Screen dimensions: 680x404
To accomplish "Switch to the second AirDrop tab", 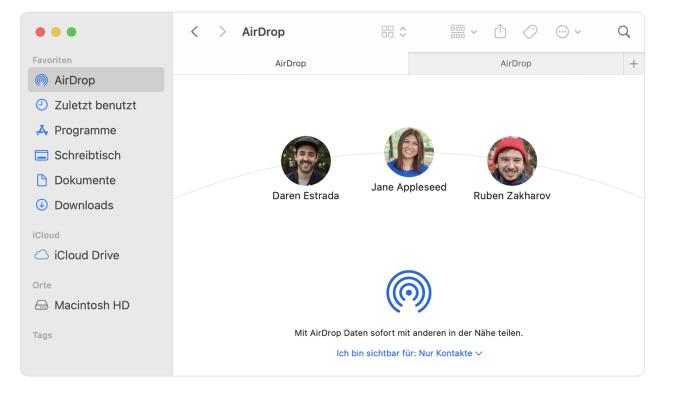I will [516, 63].
